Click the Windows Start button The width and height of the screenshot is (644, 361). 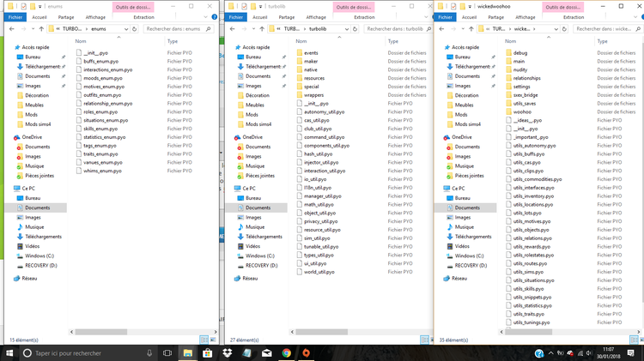pyautogui.click(x=9, y=352)
